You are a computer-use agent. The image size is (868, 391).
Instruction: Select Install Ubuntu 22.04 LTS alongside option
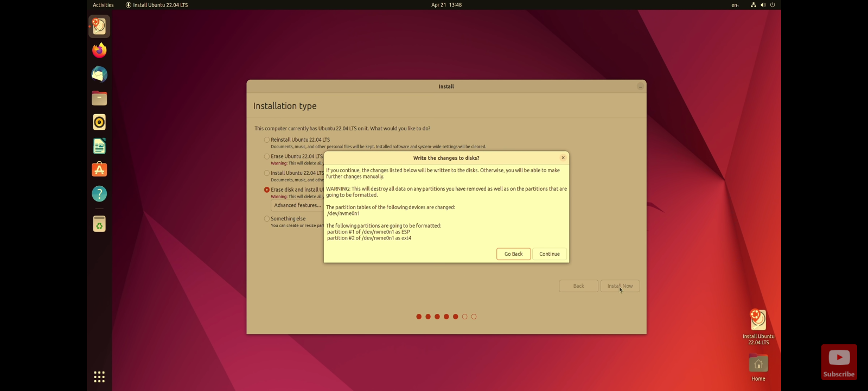[267, 173]
